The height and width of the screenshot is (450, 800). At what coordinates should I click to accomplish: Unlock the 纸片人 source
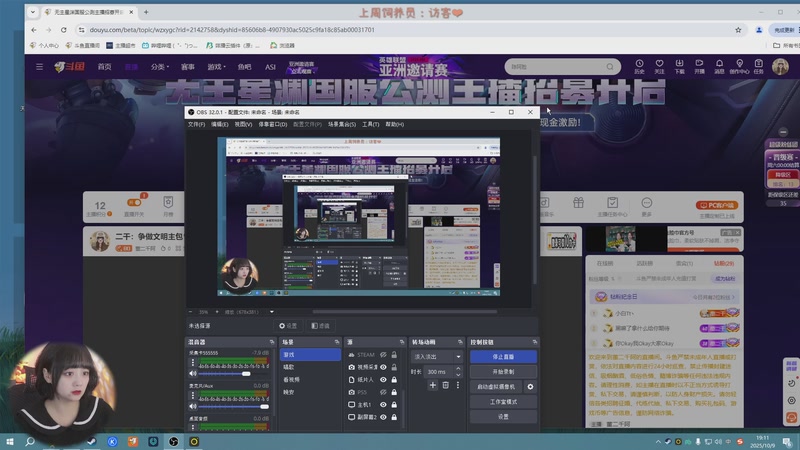coord(394,380)
